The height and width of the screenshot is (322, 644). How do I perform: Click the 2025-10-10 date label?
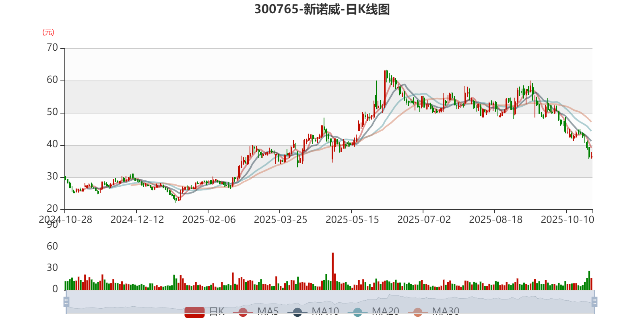567,220
